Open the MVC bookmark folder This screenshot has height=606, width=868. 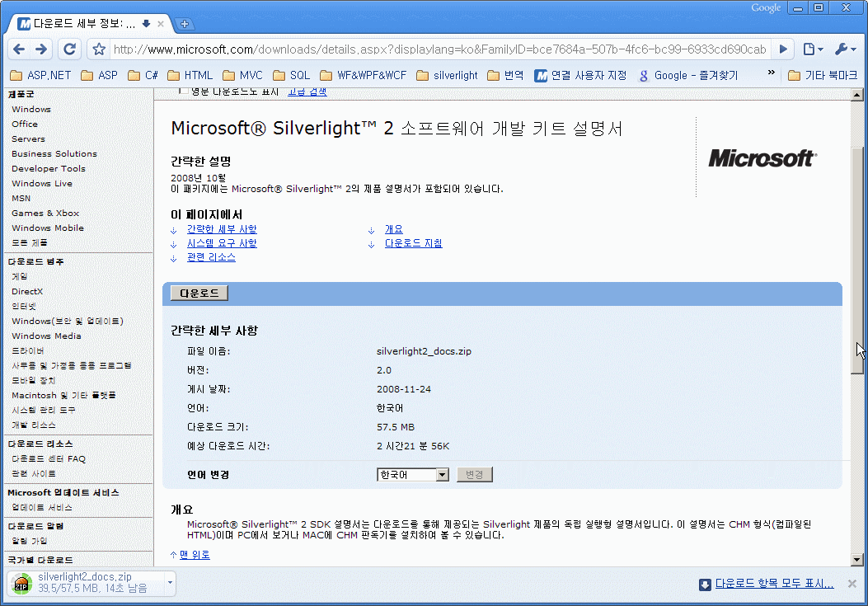click(x=242, y=75)
